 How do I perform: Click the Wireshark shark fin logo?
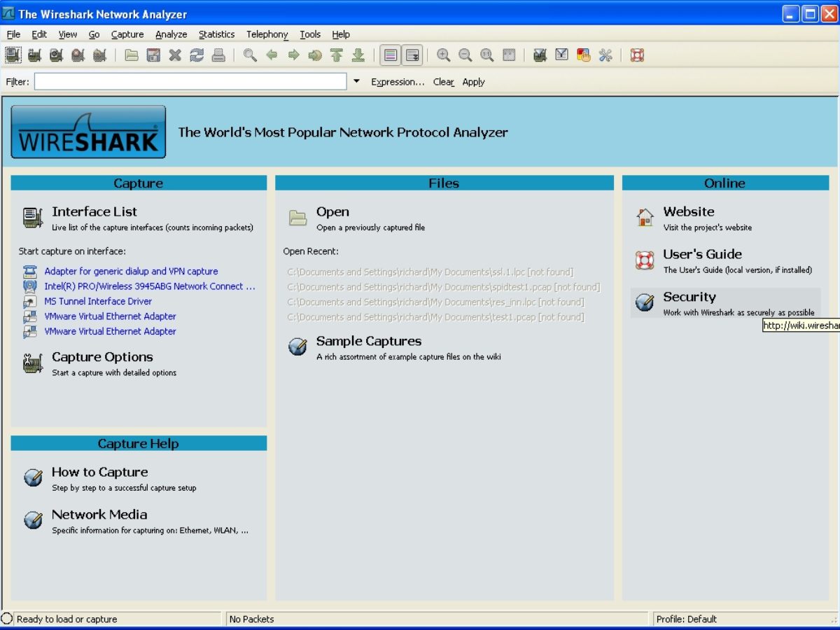coord(88,132)
